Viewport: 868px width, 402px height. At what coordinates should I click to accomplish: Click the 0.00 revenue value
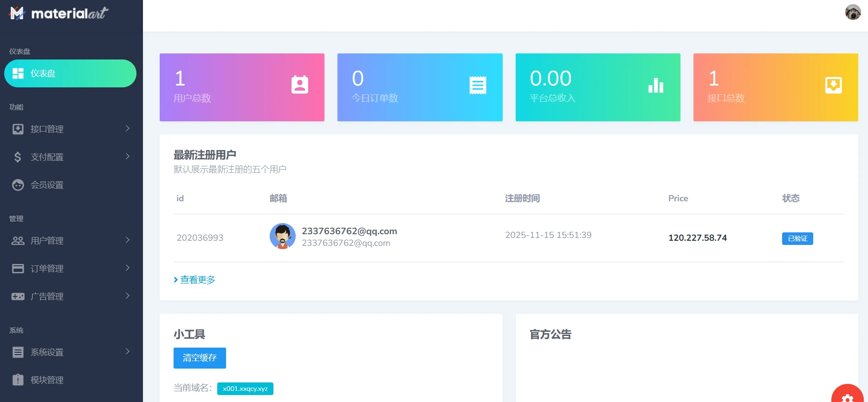coord(551,78)
